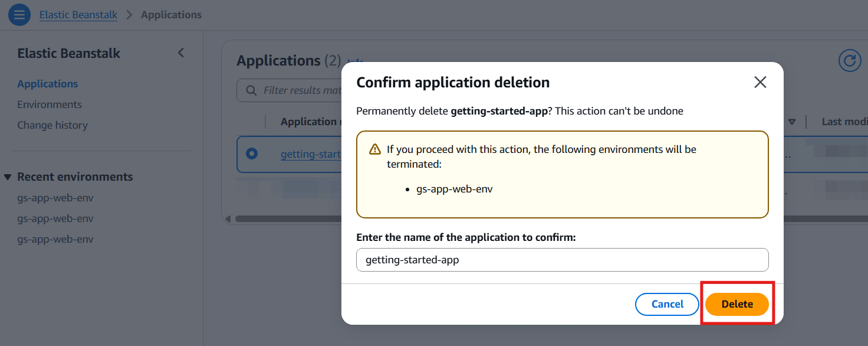Close the deletion dialog with X

760,83
